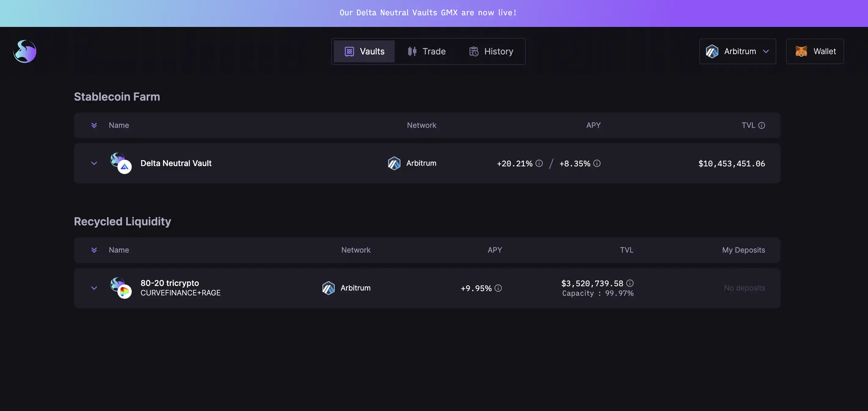This screenshot has width=868, height=411.
Task: Click the History calendar icon
Action: pyautogui.click(x=474, y=51)
